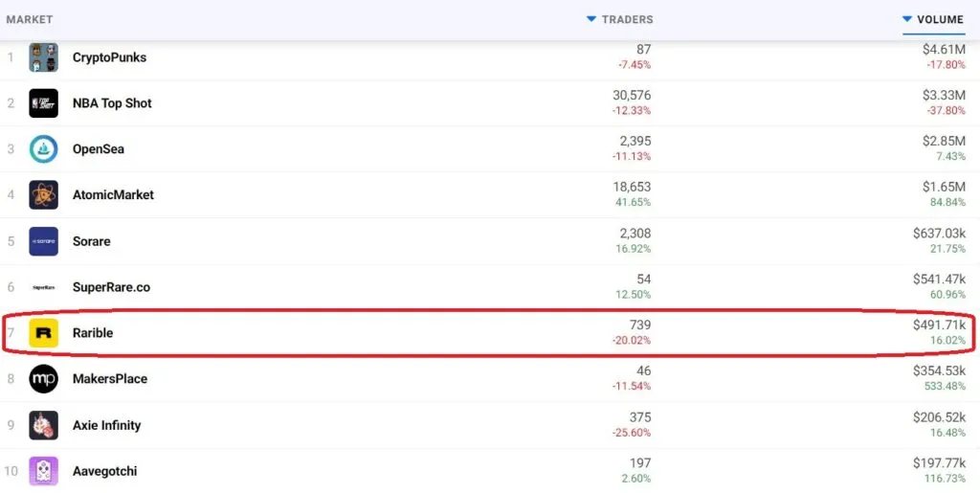Click the SuperRare.co logo icon
980x493 pixels.
coord(43,287)
